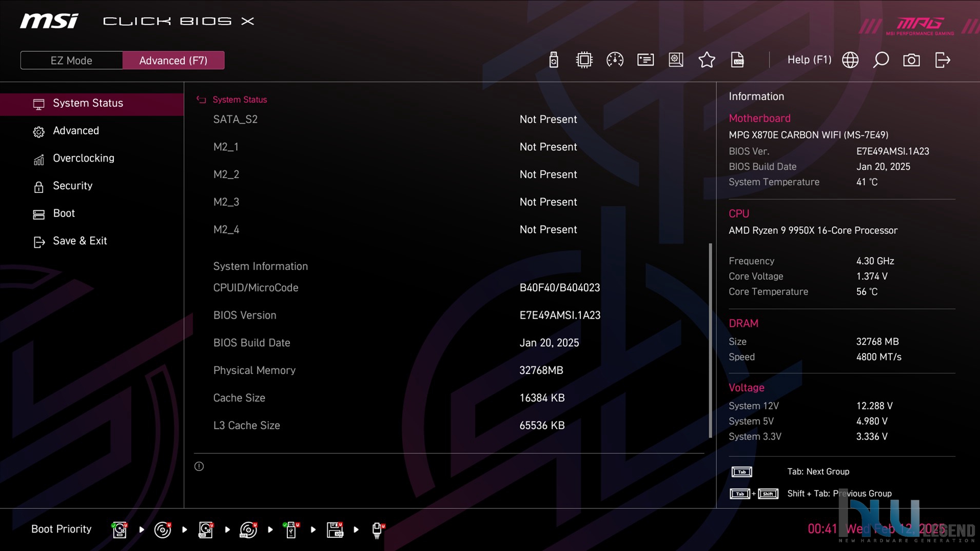Click the 00:41 clock in bottom bar
The height and width of the screenshot is (551, 980).
tap(822, 529)
